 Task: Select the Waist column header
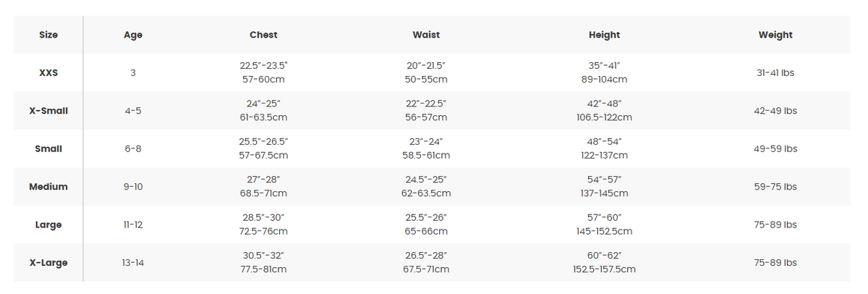pos(426,35)
